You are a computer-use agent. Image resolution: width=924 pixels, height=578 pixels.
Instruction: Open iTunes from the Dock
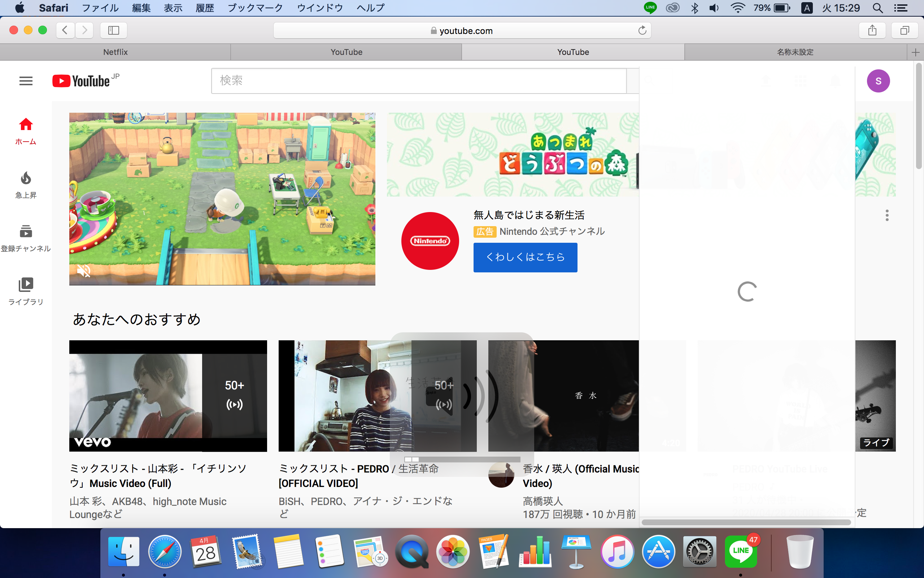[618, 552]
